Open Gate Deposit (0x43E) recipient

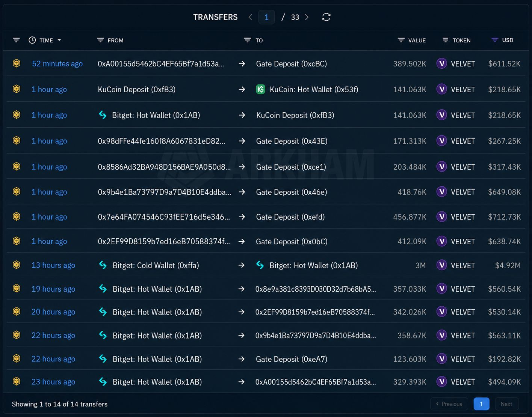292,141
